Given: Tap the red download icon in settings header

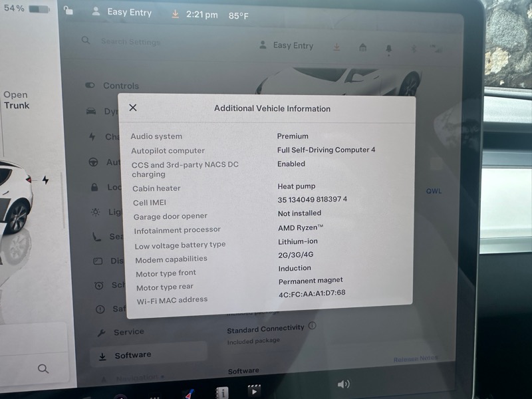Looking at the screenshot, I should click(x=337, y=47).
